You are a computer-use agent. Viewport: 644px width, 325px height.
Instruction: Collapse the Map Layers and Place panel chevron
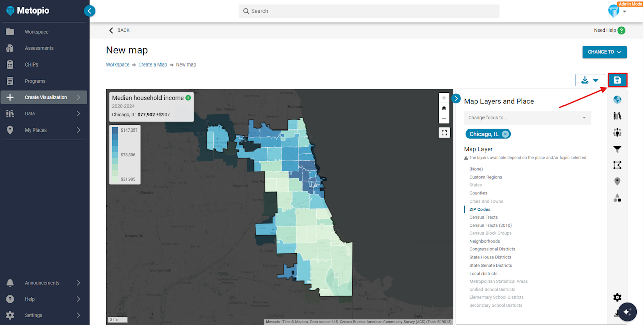(x=456, y=98)
